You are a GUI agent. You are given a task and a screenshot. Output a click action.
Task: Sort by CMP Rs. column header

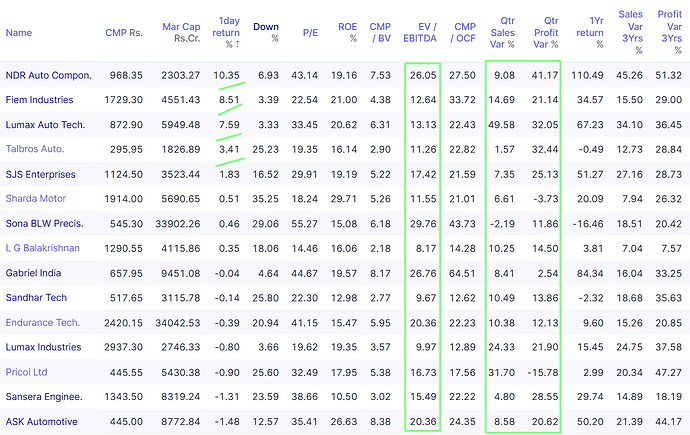(124, 33)
